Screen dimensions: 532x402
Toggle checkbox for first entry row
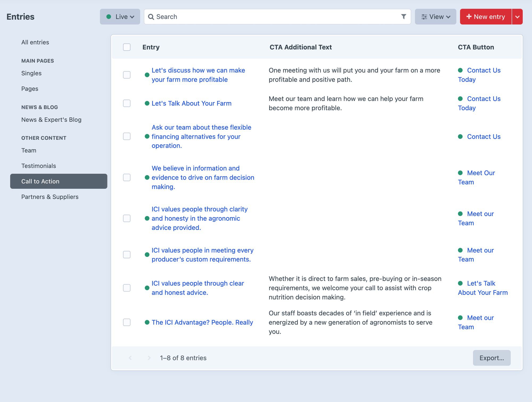point(127,75)
